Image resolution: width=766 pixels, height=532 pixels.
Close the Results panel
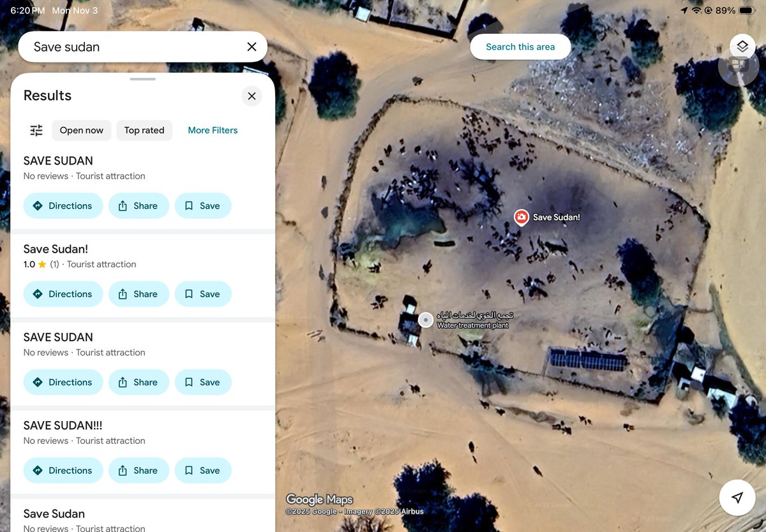click(252, 96)
